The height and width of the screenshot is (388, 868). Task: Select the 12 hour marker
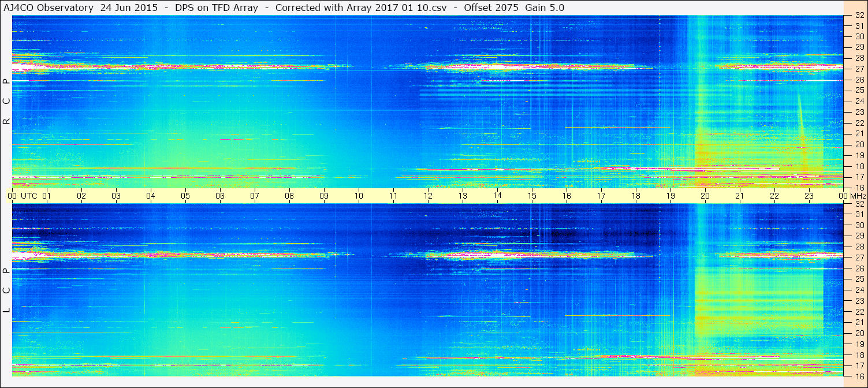pyautogui.click(x=428, y=196)
